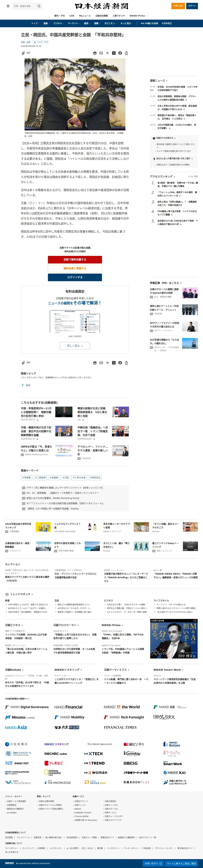Click the note icon below the 有料会員限定 box
The image size is (203, 868).
107,363
